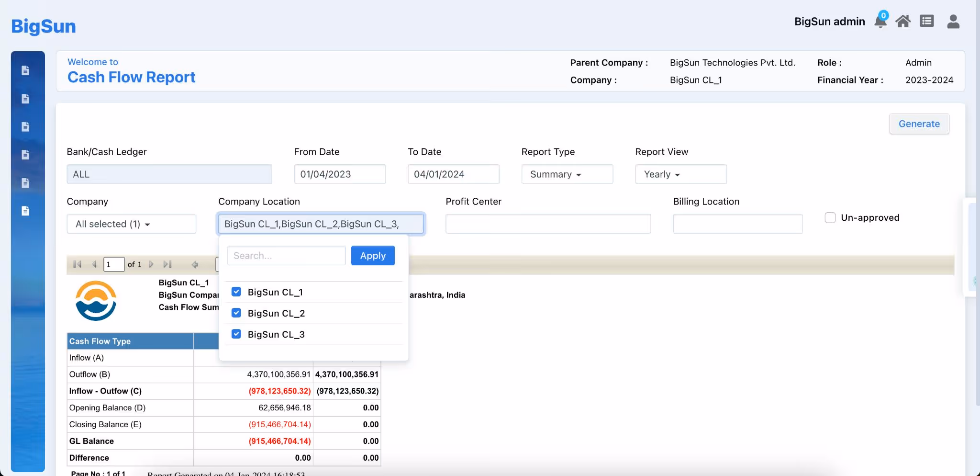Focus the location Search box

tap(287, 256)
